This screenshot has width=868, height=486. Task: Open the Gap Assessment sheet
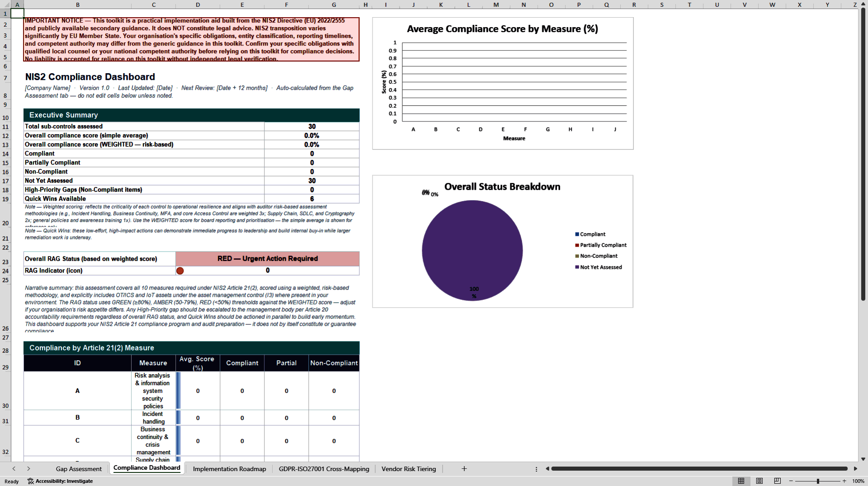pyautogui.click(x=79, y=469)
